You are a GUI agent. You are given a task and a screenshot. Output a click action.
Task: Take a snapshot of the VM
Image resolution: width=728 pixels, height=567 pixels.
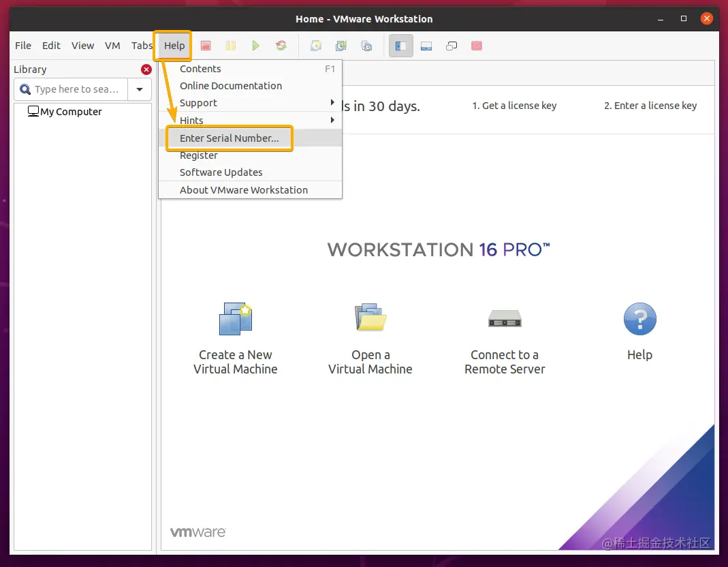coord(315,46)
